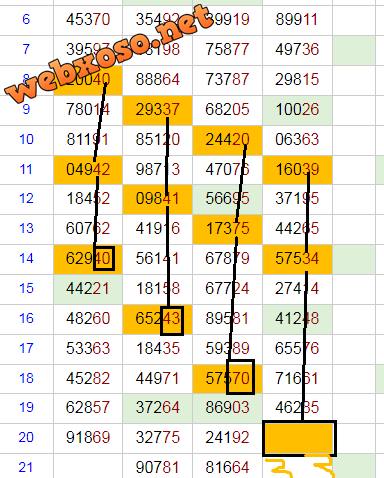Click the cell containing 89581
The height and width of the screenshot is (478, 384).
tap(228, 319)
